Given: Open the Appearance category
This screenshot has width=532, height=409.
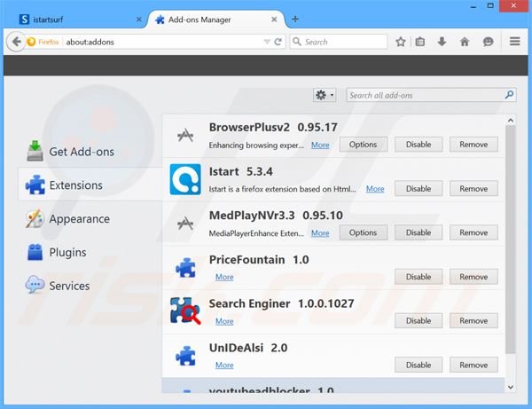Looking at the screenshot, I should pyautogui.click(x=90, y=218).
